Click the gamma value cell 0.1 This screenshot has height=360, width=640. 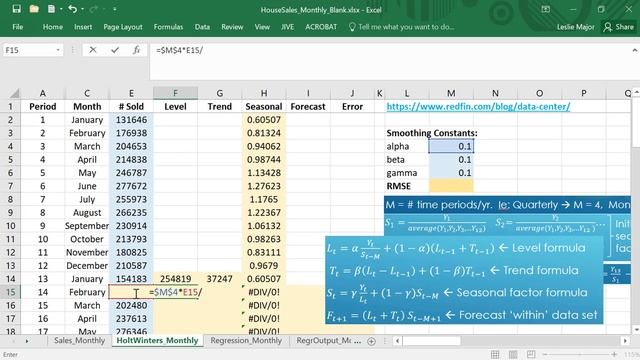coord(451,173)
